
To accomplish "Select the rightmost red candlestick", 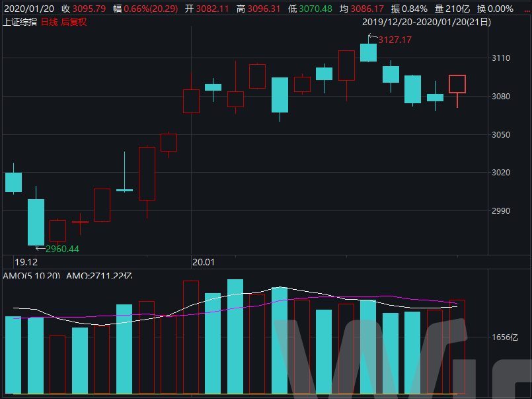I will (x=457, y=84).
